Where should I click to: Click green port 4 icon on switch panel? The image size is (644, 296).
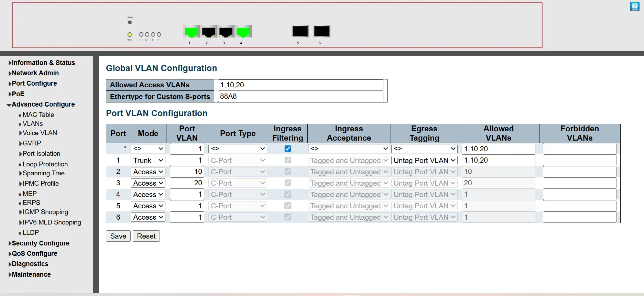pyautogui.click(x=243, y=32)
